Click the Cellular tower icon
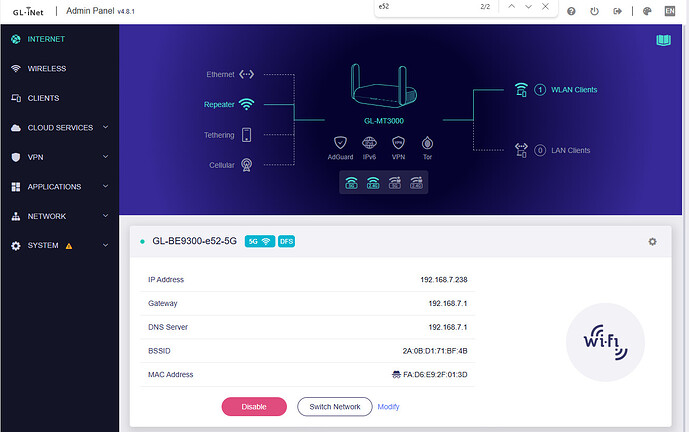 [246, 165]
